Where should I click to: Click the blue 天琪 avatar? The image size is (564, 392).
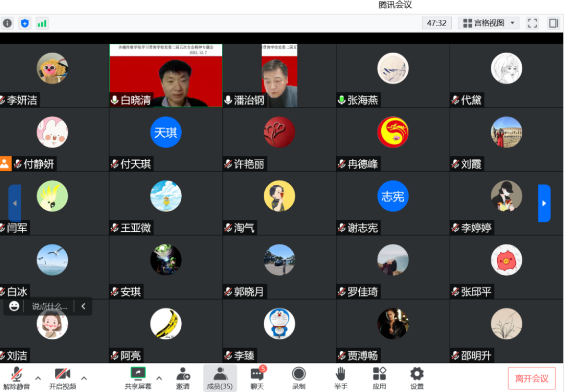pos(166,132)
